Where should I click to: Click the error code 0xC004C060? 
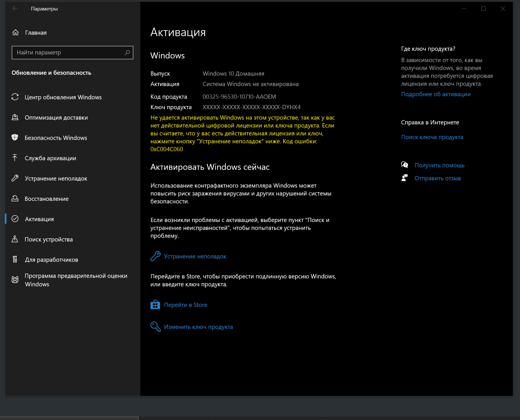tap(167, 149)
